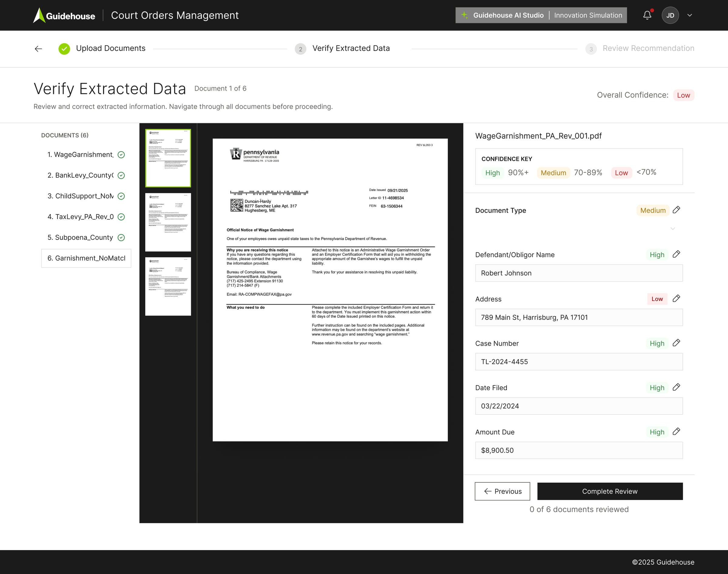Image resolution: width=728 pixels, height=574 pixels.
Task: Edit the Address field
Action: point(676,299)
